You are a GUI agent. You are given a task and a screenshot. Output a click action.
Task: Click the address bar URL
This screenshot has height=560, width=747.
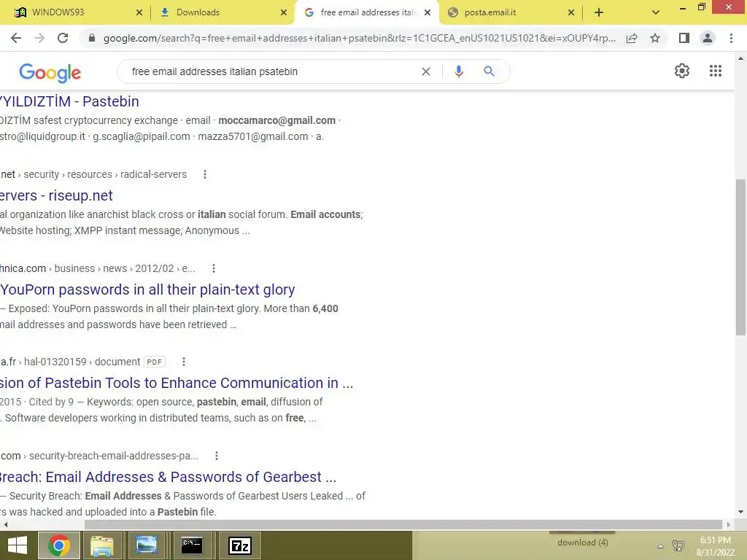(x=359, y=38)
